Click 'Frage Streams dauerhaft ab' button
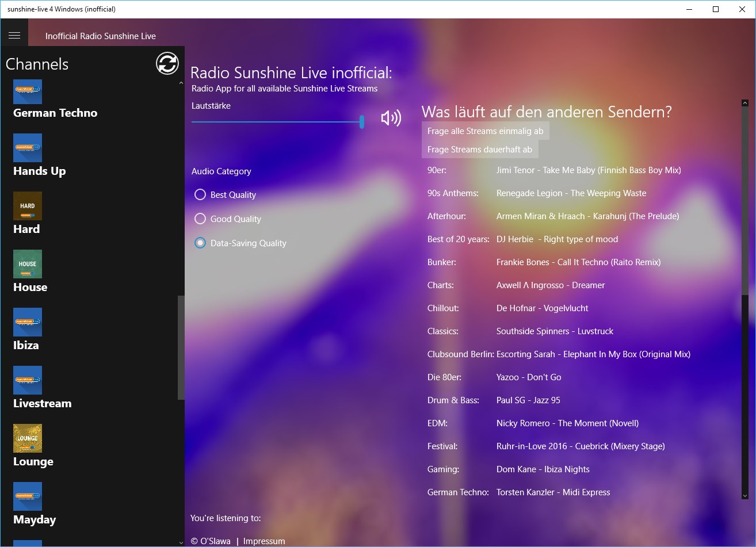Image resolution: width=756 pixels, height=547 pixels. pos(480,150)
